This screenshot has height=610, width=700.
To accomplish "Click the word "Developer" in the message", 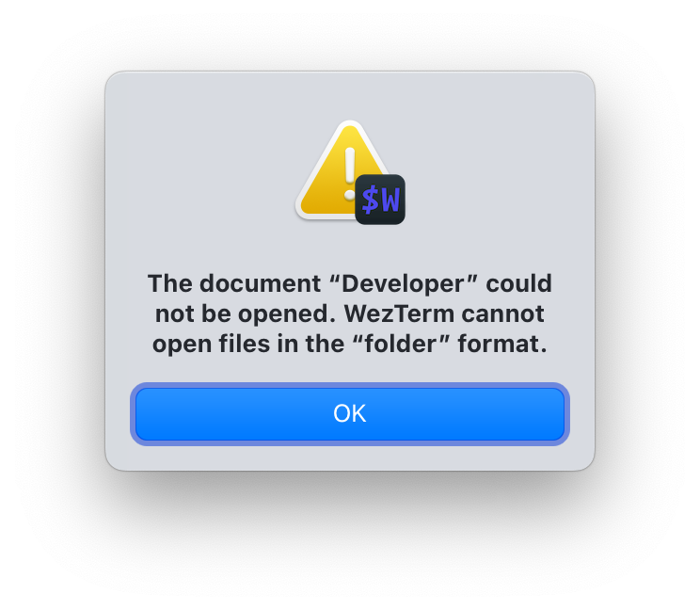I will point(404,284).
